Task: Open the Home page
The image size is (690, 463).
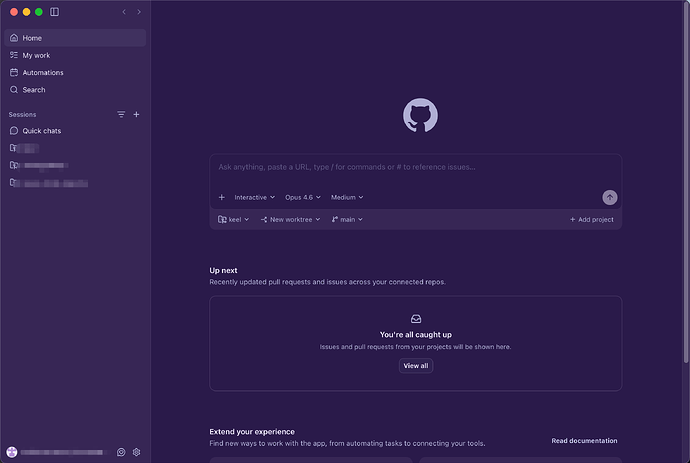Action: [75, 38]
